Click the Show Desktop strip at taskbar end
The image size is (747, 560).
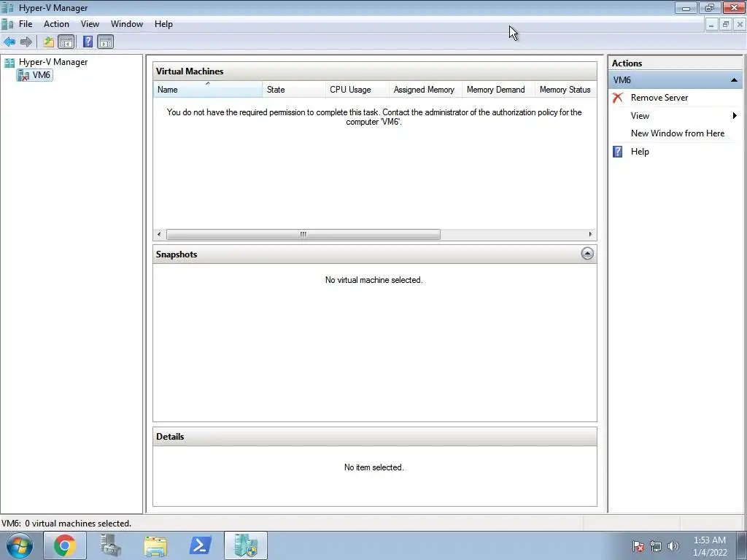tap(743, 545)
